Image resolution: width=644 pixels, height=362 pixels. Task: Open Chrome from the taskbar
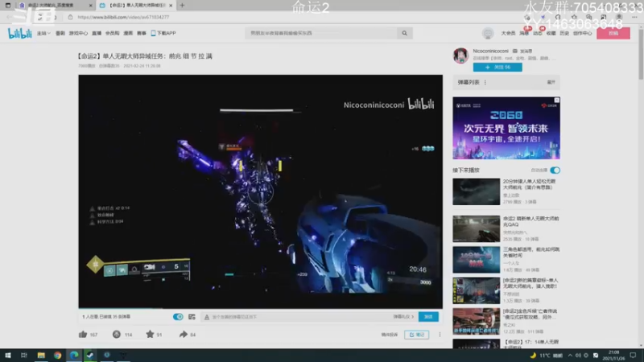coord(57,356)
